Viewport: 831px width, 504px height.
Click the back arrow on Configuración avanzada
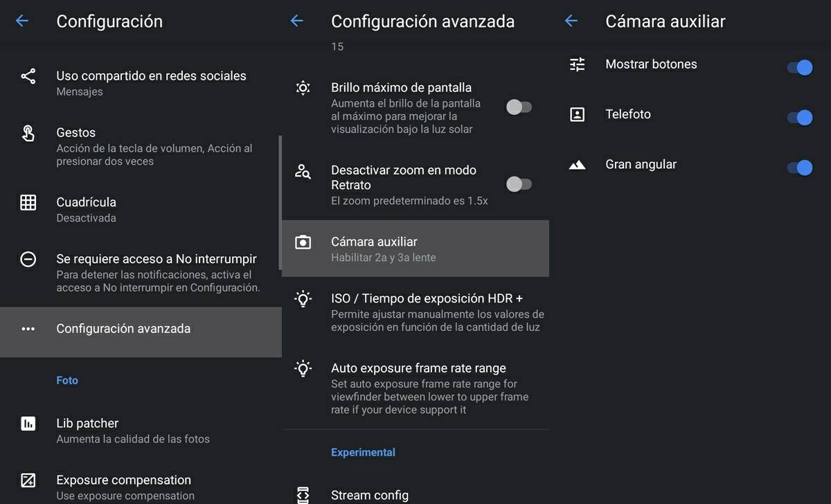point(296,21)
